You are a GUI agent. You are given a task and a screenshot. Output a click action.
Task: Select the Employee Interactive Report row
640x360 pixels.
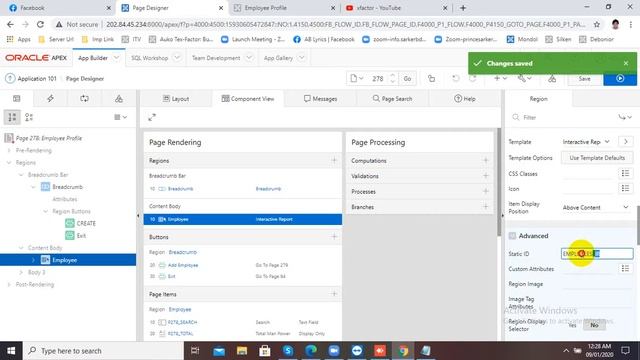point(243,219)
